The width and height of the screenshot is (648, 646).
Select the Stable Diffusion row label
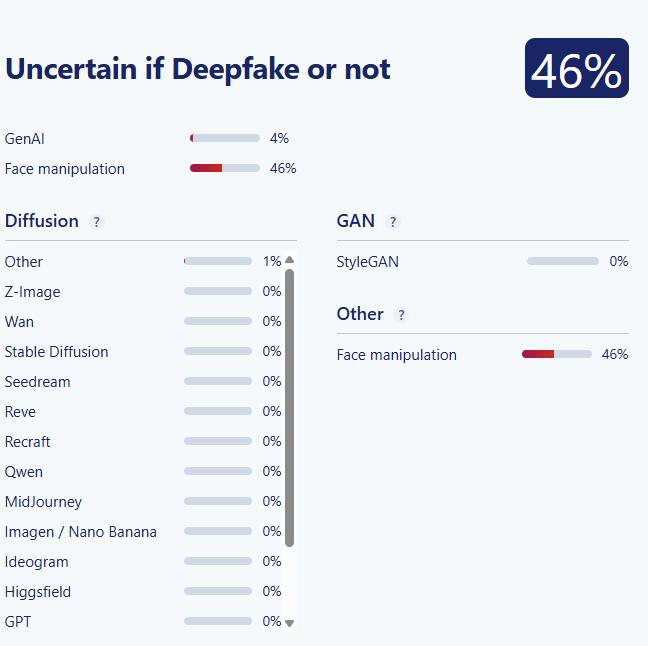tap(56, 352)
